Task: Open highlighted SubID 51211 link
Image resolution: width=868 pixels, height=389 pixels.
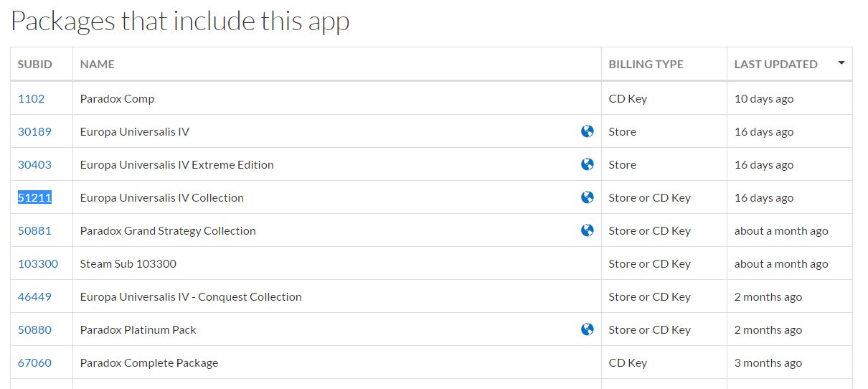Action: pyautogui.click(x=34, y=197)
